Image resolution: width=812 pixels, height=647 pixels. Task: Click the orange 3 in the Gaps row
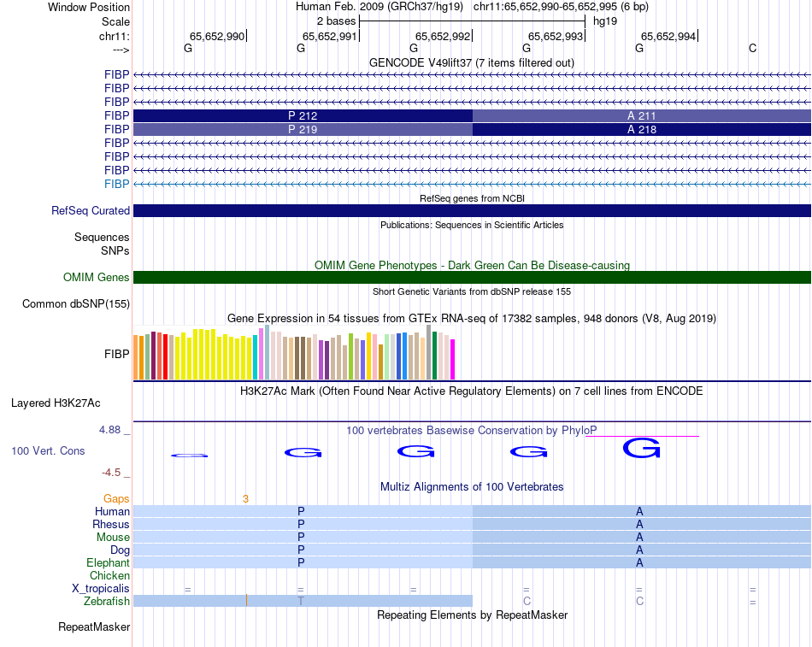click(x=245, y=499)
